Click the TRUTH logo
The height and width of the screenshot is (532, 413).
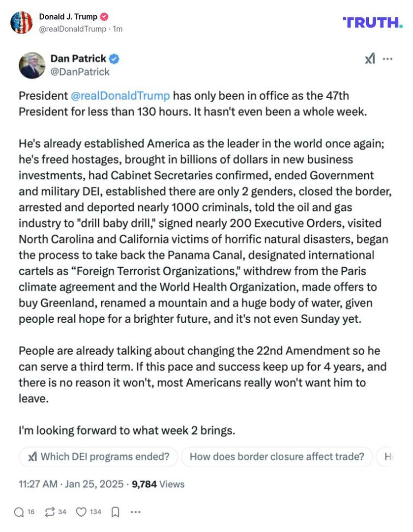(x=372, y=22)
